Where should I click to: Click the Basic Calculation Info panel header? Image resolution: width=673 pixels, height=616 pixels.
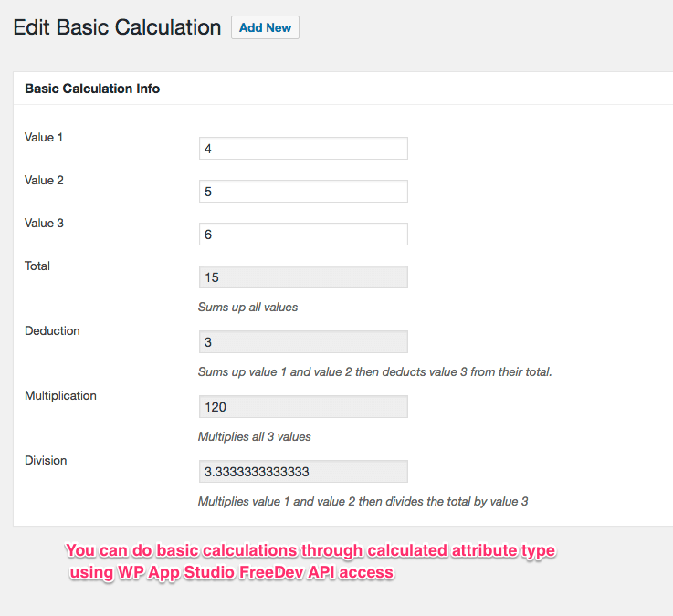343,89
